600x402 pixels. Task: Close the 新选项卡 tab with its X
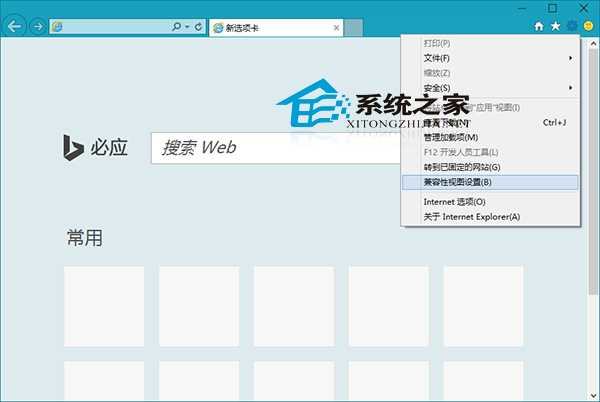click(x=336, y=28)
